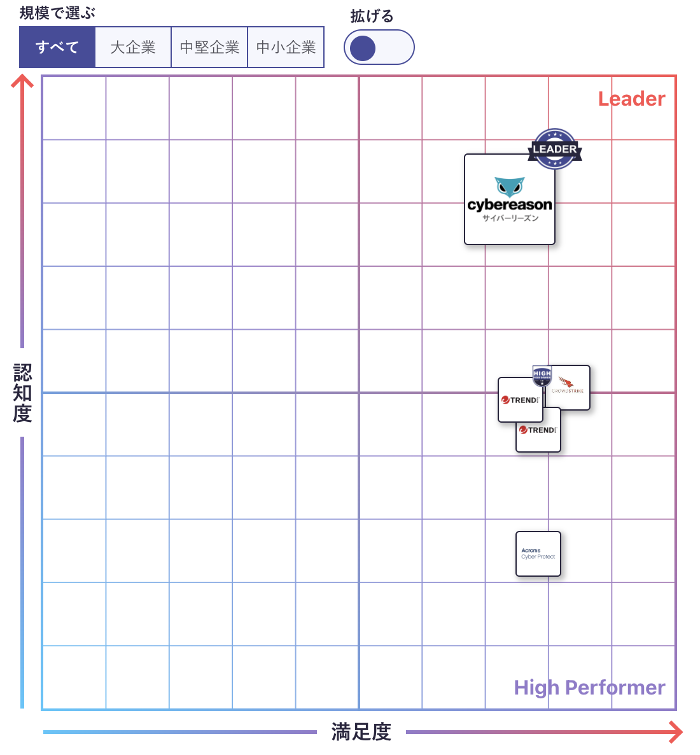Select the Trend card partly hidden underneath
This screenshot has height=755, width=700.
coord(538,431)
